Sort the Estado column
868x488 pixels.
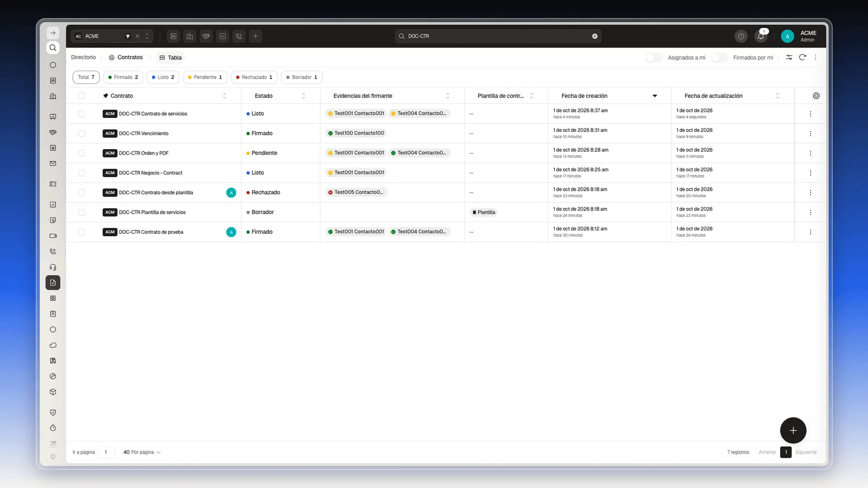pos(303,96)
